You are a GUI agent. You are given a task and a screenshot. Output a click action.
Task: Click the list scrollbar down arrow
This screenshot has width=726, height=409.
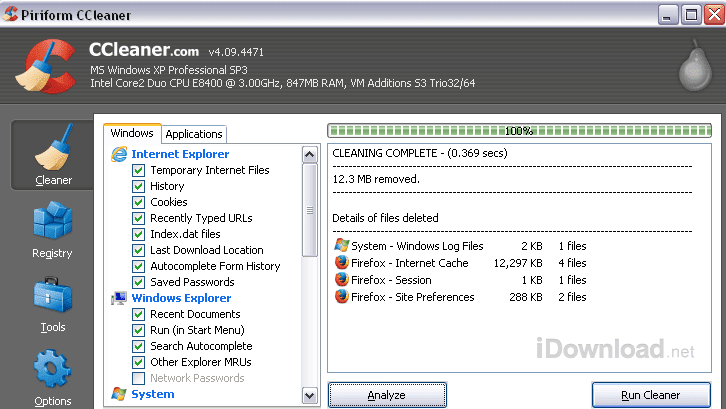tap(310, 396)
